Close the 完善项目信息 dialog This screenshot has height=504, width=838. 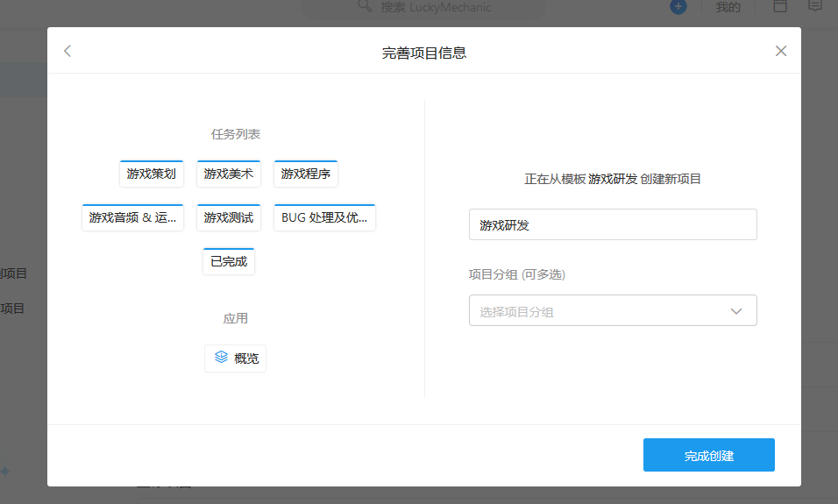[781, 52]
